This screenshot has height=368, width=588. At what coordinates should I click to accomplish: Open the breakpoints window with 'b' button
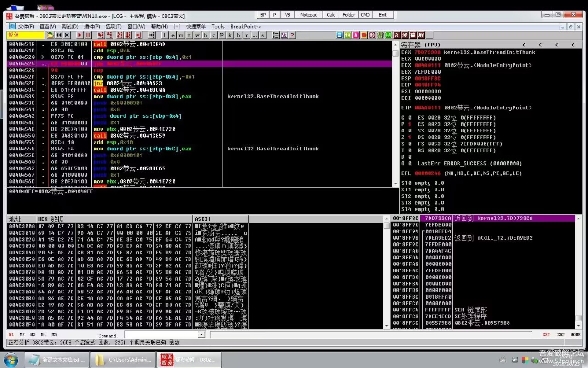point(238,35)
